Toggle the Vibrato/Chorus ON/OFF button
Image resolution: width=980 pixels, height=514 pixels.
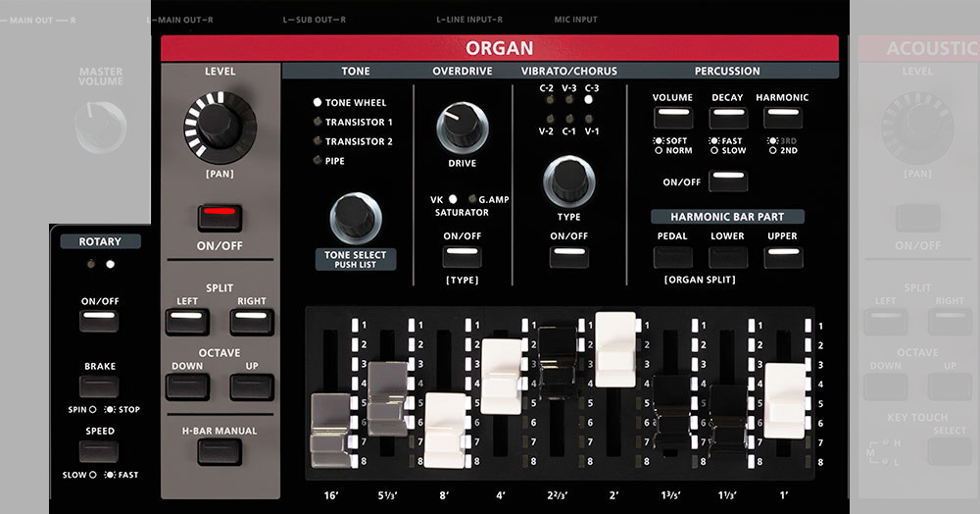(568, 256)
